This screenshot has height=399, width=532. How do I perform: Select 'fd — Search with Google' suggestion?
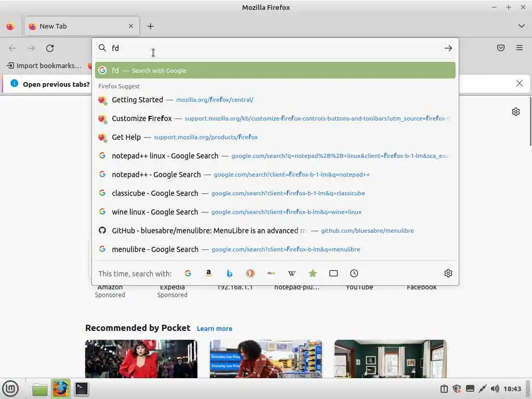pyautogui.click(x=275, y=70)
